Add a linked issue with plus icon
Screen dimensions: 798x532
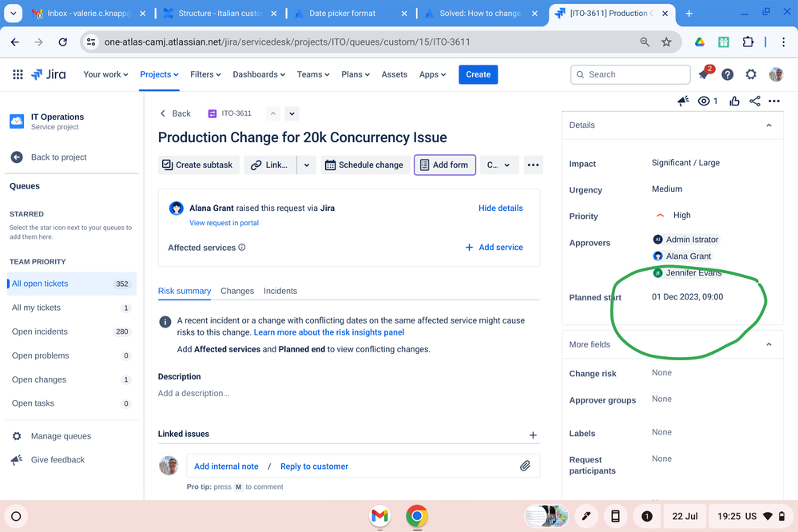533,435
